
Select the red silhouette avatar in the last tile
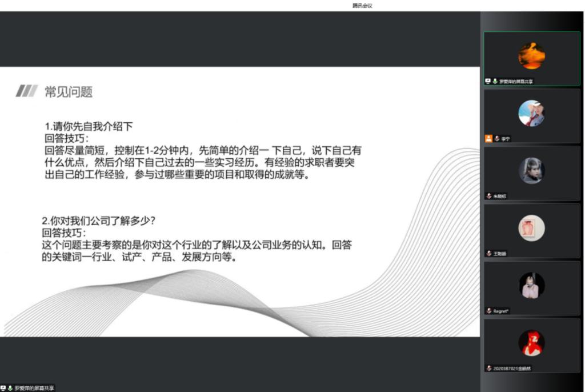tap(531, 343)
